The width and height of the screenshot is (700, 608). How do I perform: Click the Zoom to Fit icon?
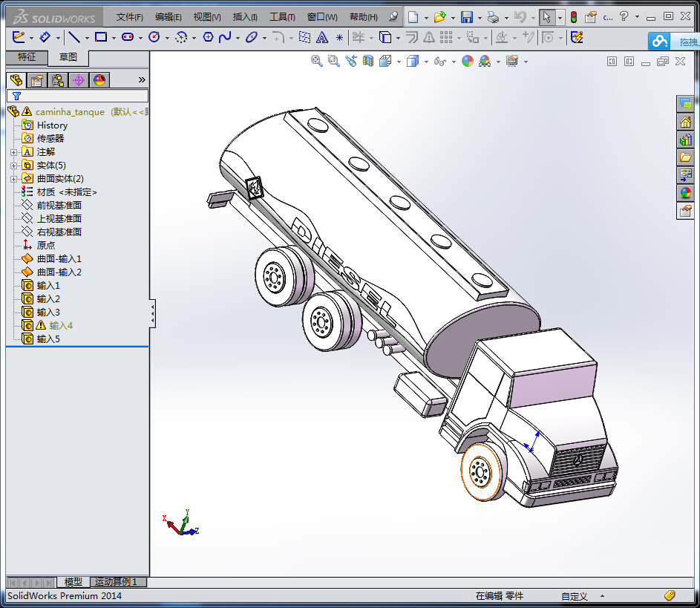click(317, 62)
